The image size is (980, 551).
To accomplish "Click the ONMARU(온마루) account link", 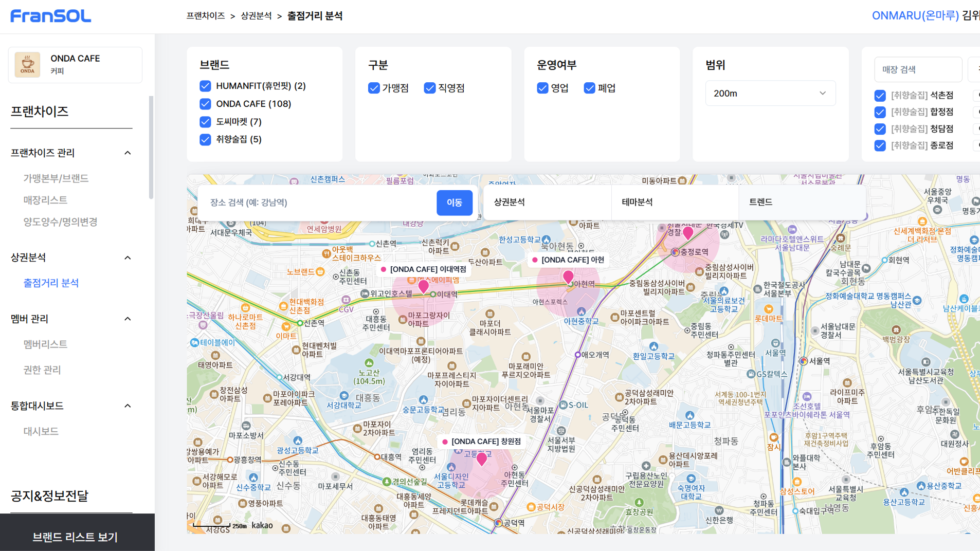I will point(915,15).
